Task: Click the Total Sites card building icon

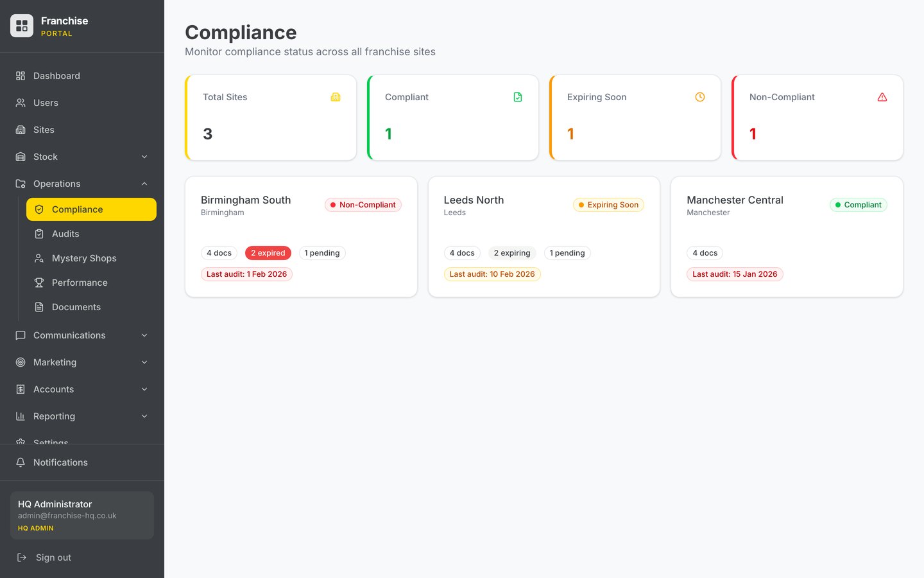Action: (336, 97)
